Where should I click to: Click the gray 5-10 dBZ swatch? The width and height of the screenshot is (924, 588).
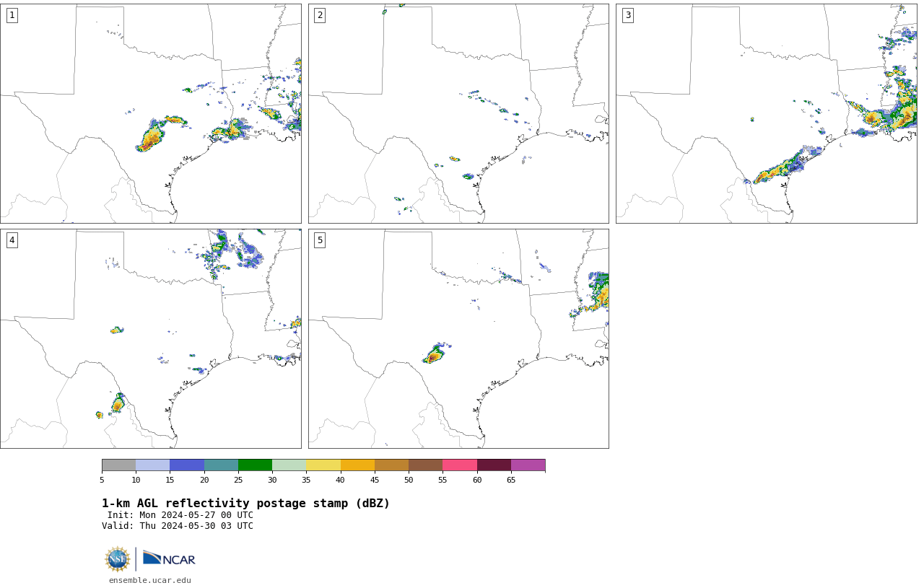[118, 465]
